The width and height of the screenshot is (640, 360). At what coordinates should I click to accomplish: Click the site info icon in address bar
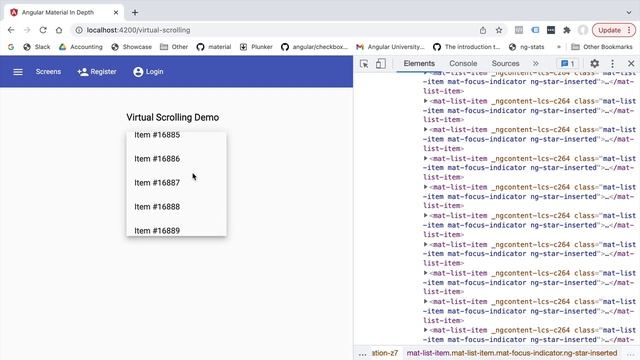(79, 30)
